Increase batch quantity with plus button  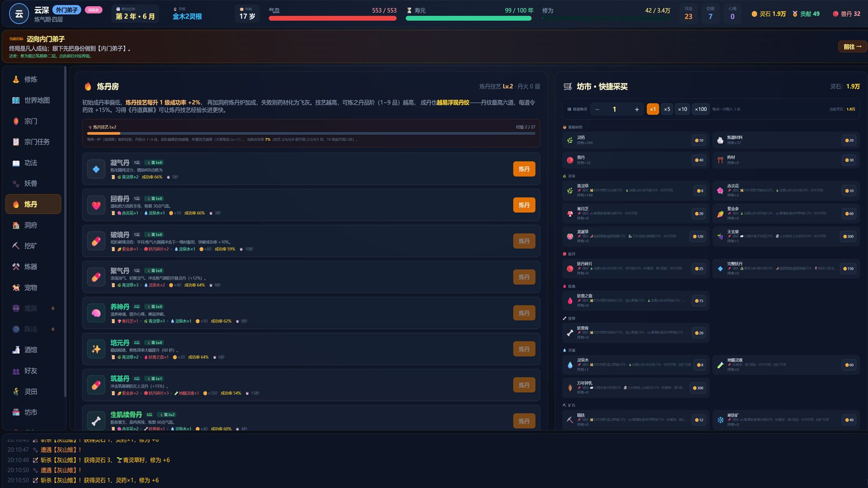(637, 109)
